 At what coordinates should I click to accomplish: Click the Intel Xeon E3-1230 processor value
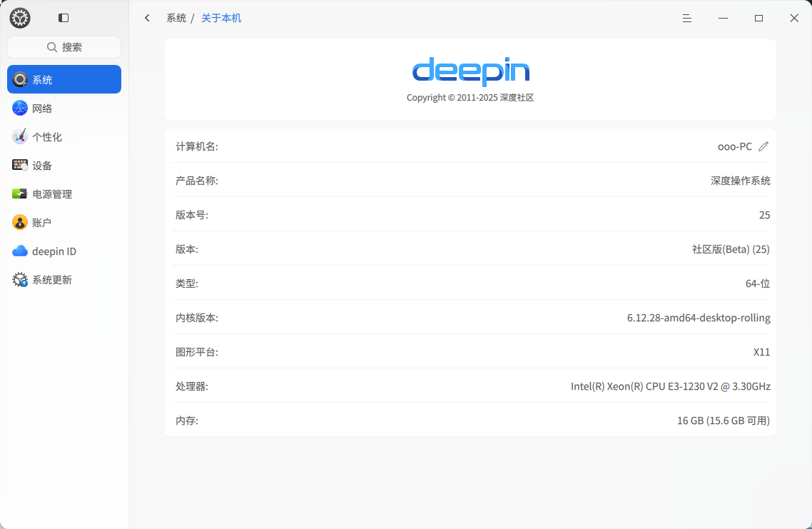click(671, 386)
